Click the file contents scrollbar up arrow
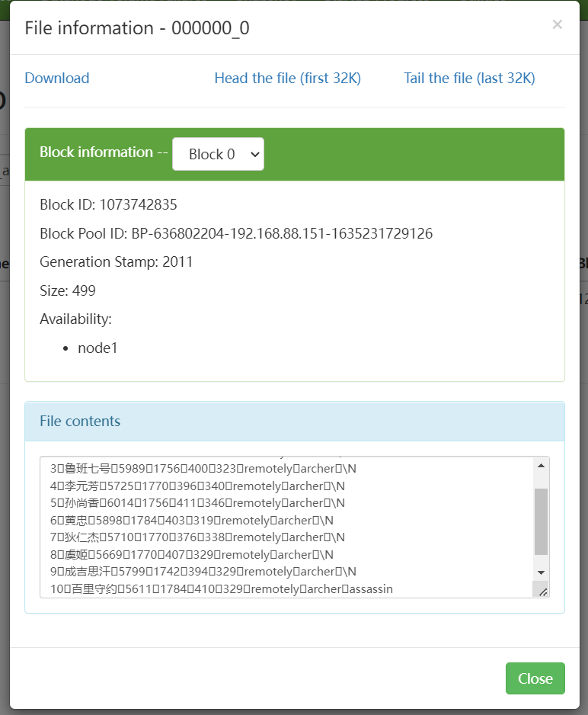Image resolution: width=588 pixels, height=715 pixels. (541, 466)
